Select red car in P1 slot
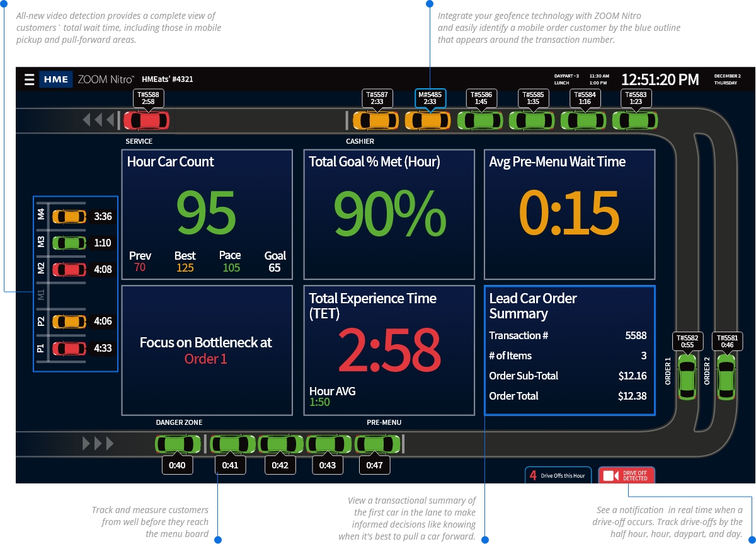Image resolution: width=756 pixels, height=544 pixels. tap(69, 348)
